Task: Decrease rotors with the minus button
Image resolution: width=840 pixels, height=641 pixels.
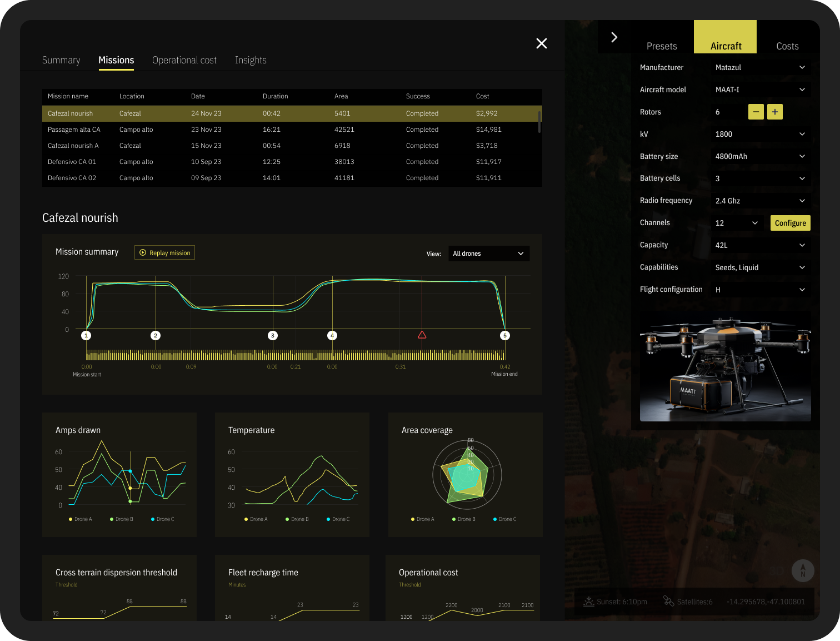Action: pyautogui.click(x=756, y=112)
